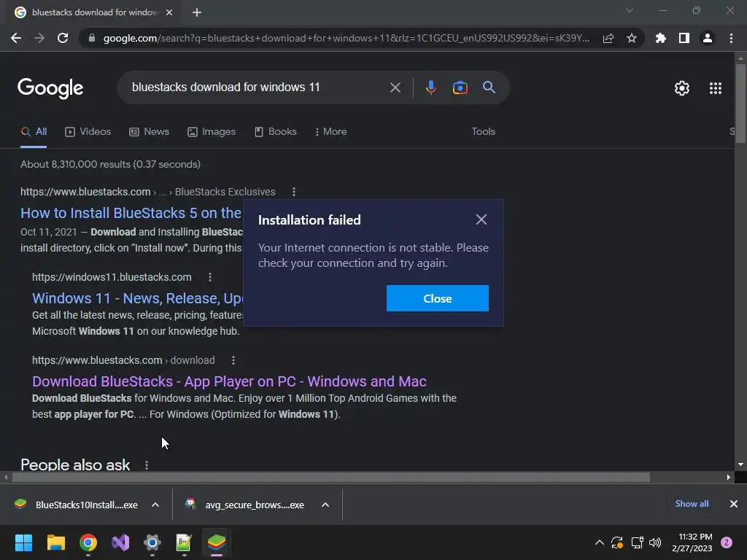Image resolution: width=747 pixels, height=560 pixels.
Task: Search by image with camera icon
Action: click(x=460, y=87)
